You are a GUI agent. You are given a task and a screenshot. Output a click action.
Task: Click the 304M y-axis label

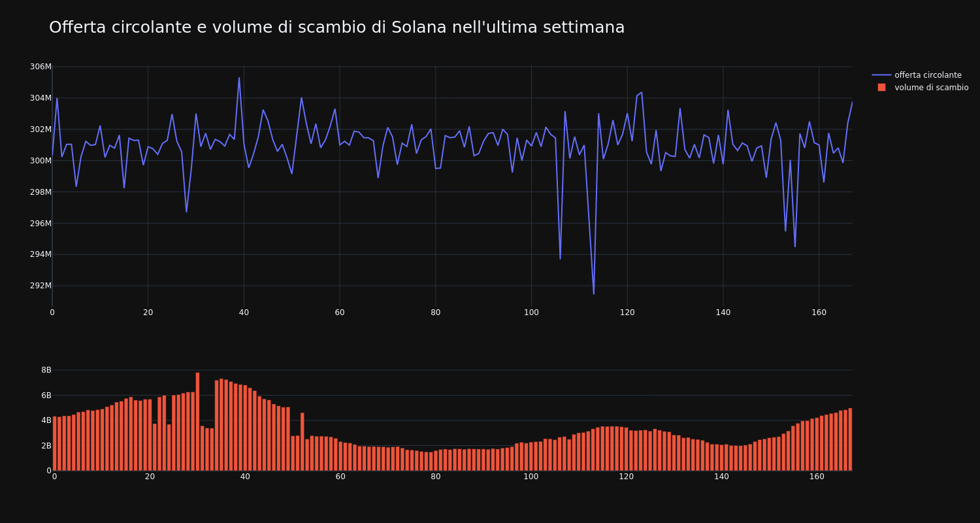coord(41,98)
